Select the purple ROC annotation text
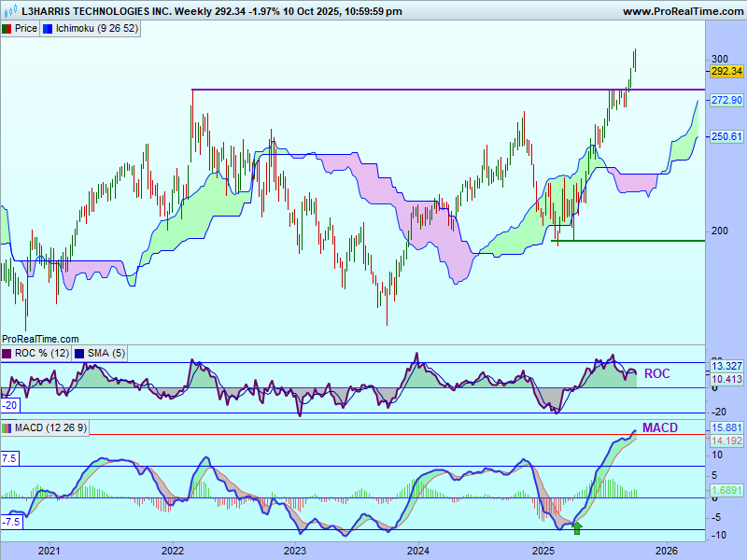The image size is (747, 560). click(656, 373)
